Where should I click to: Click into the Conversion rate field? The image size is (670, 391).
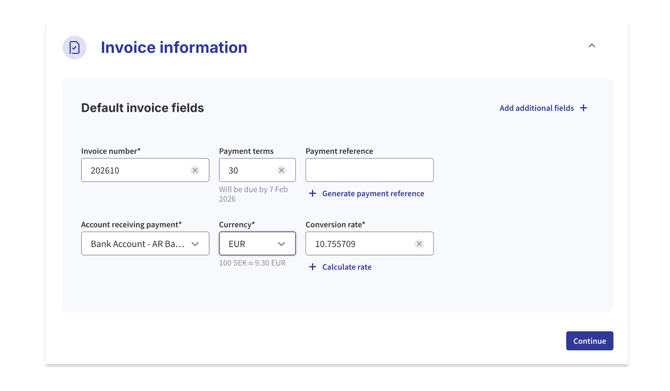(369, 244)
